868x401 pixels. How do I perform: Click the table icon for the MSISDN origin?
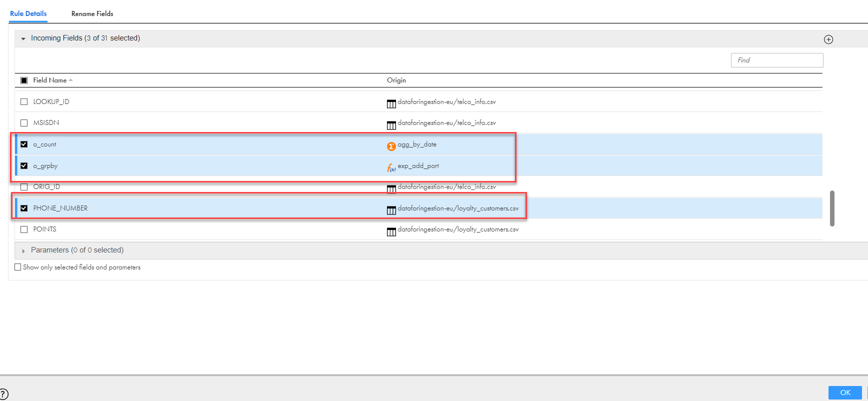click(x=391, y=124)
